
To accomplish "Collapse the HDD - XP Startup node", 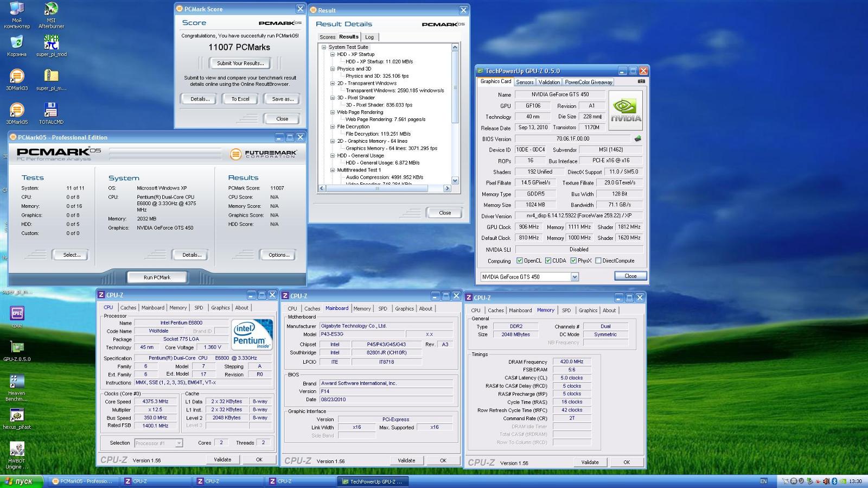I will [333, 54].
